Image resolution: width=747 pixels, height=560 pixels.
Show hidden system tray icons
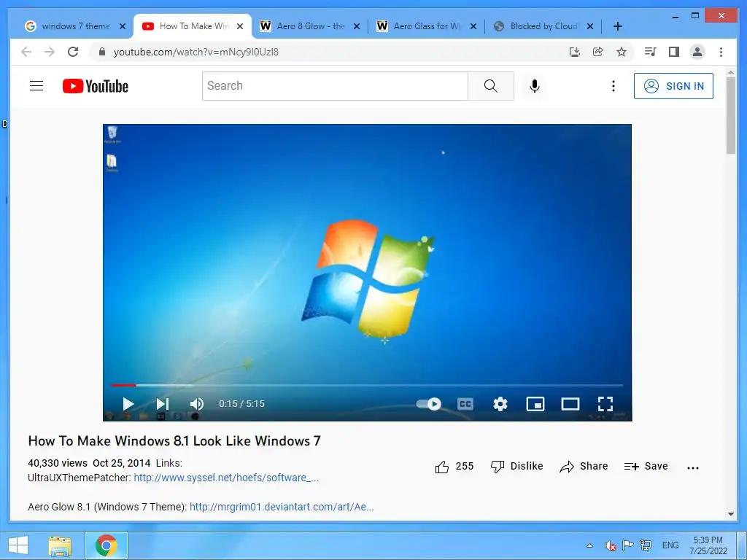(589, 545)
